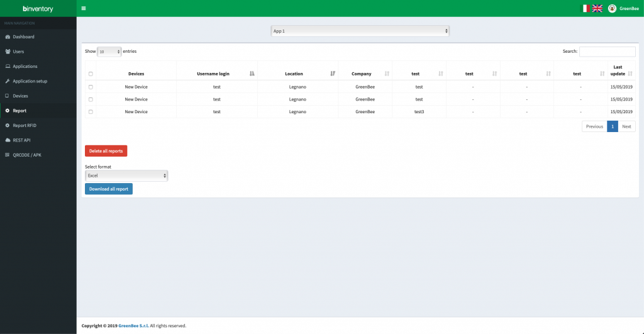Check the first New Device row checkbox
644x334 pixels.
tap(91, 87)
